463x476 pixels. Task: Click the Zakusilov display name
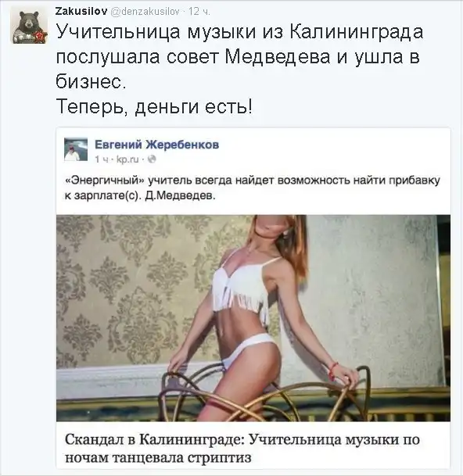[x=81, y=12]
